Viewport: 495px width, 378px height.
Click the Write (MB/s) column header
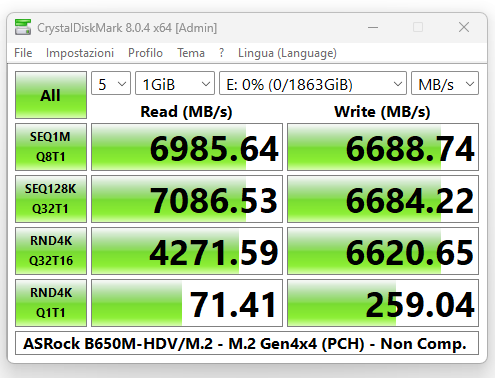(382, 112)
